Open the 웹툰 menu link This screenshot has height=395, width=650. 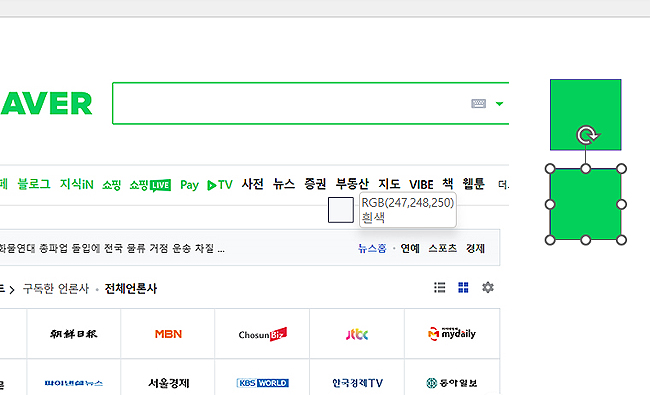(x=473, y=184)
